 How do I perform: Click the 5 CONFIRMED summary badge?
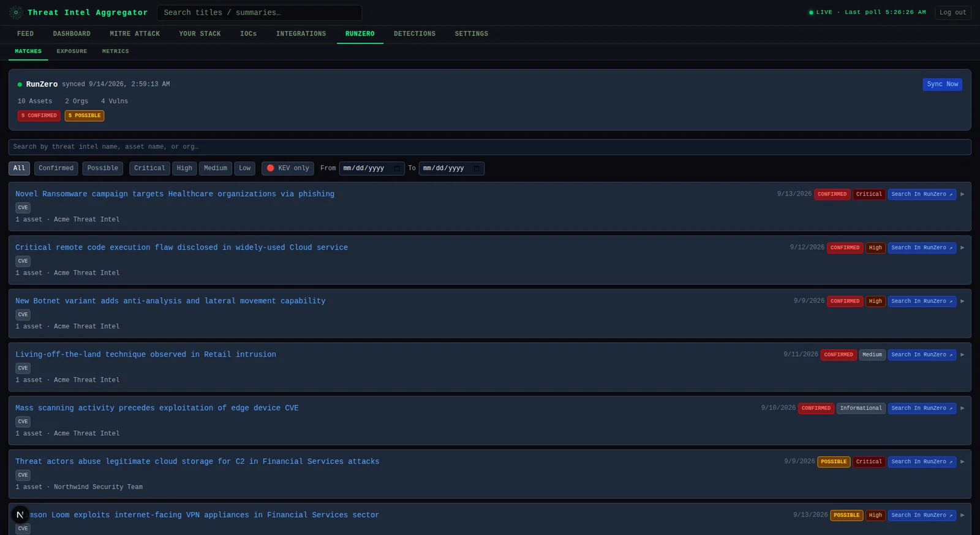39,116
